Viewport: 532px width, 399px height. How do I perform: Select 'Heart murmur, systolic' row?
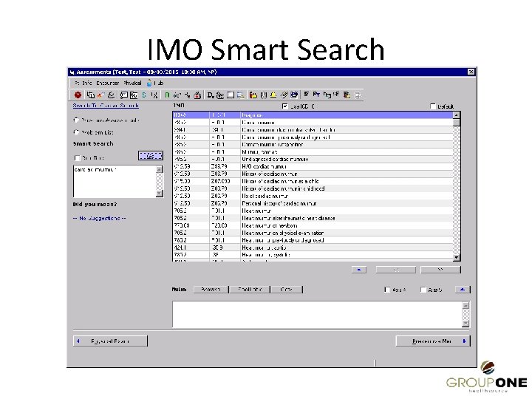click(313, 255)
